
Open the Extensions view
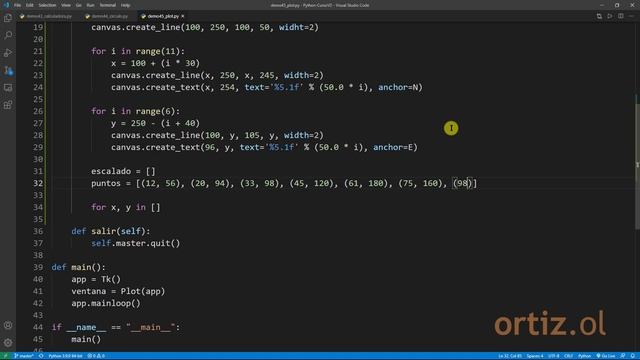pos(8,105)
